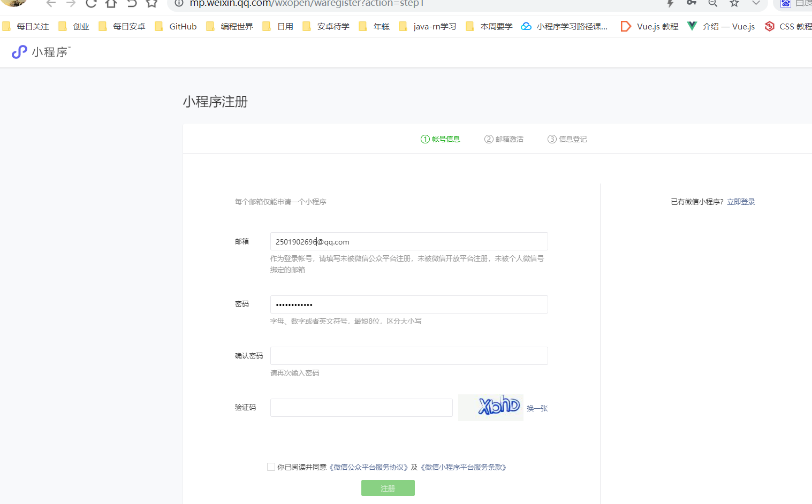Screen dimensions: 812x504
Task: Open 《微信公众平台服务协议》 link
Action: [368, 467]
